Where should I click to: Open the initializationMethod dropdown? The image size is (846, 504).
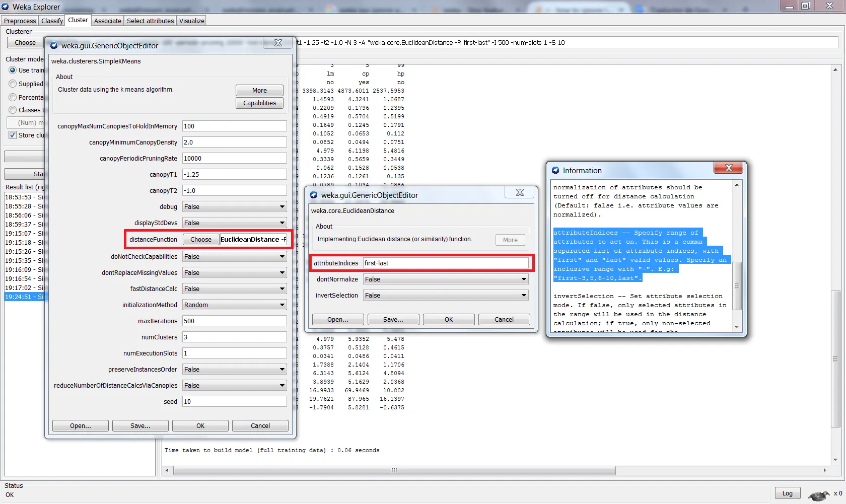[235, 305]
